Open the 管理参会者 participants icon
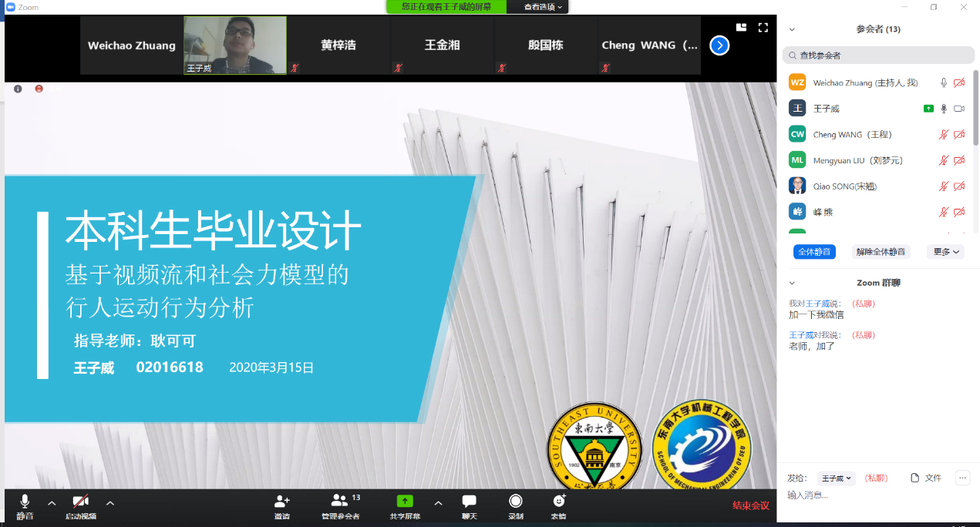The image size is (980, 527). click(340, 502)
